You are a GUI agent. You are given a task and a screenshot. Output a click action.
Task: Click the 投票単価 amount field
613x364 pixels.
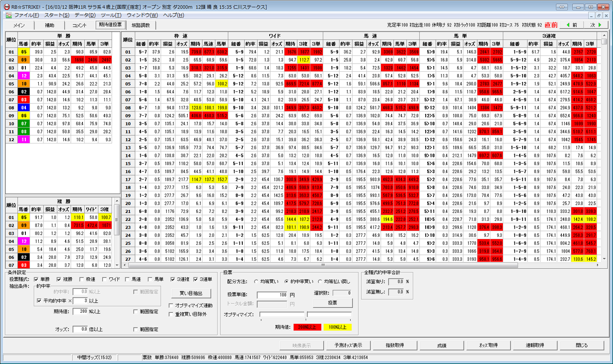(x=272, y=295)
